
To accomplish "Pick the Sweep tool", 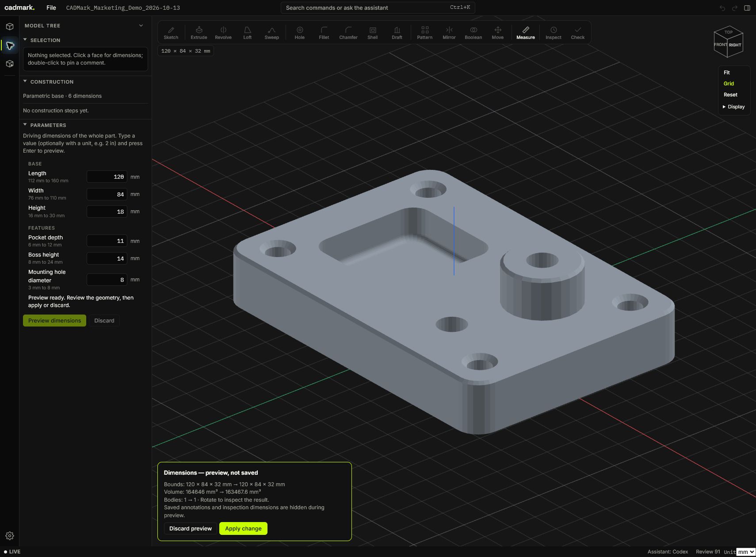I will 272,33.
